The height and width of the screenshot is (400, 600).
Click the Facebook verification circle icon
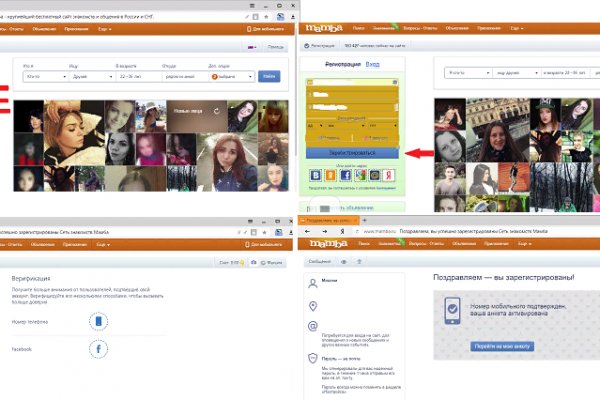pyautogui.click(x=98, y=350)
